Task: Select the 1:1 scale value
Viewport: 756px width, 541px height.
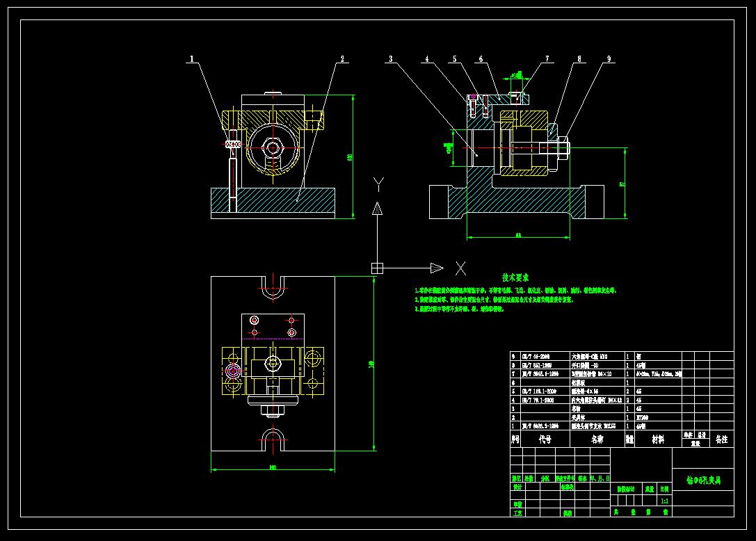Action: [x=665, y=501]
